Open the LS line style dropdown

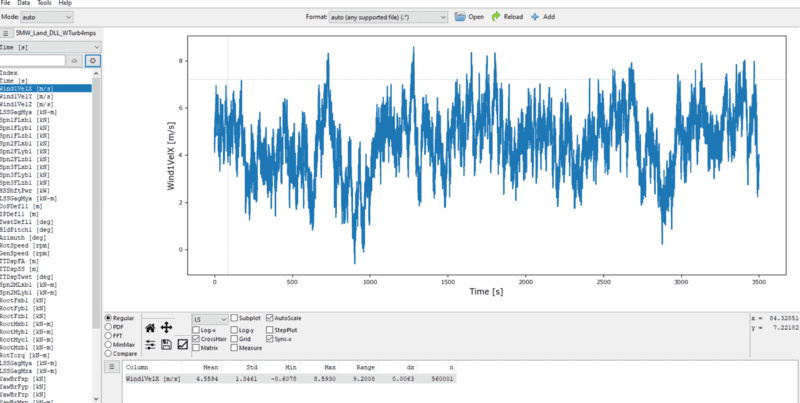click(x=210, y=318)
